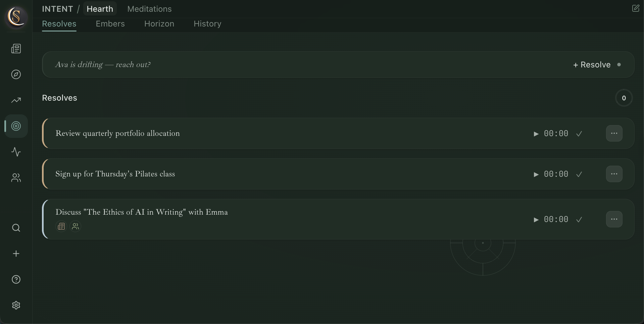644x324 pixels.
Task: Mark portfolio allocation resolve as complete
Action: (579, 134)
